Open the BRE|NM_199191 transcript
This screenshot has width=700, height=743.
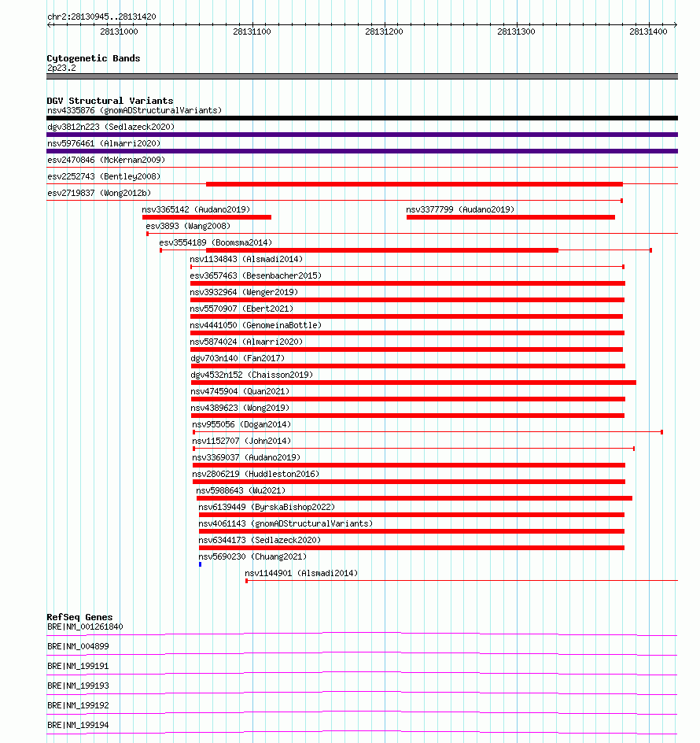tap(78, 666)
